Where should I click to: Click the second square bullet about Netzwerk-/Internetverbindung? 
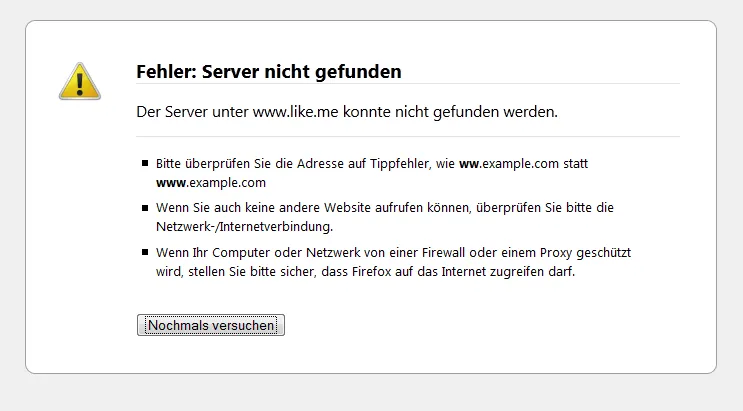coord(145,208)
